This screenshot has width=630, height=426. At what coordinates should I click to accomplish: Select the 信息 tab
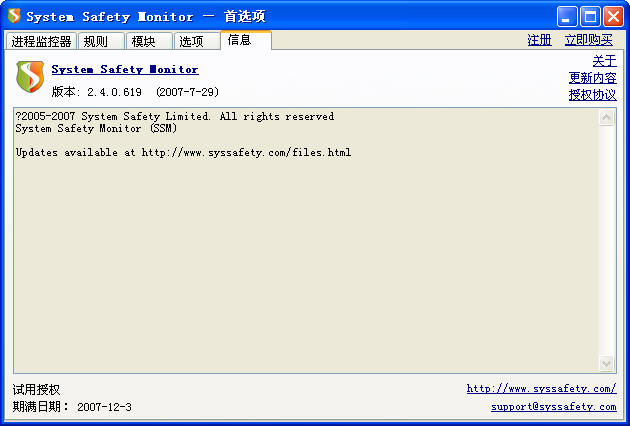point(246,40)
